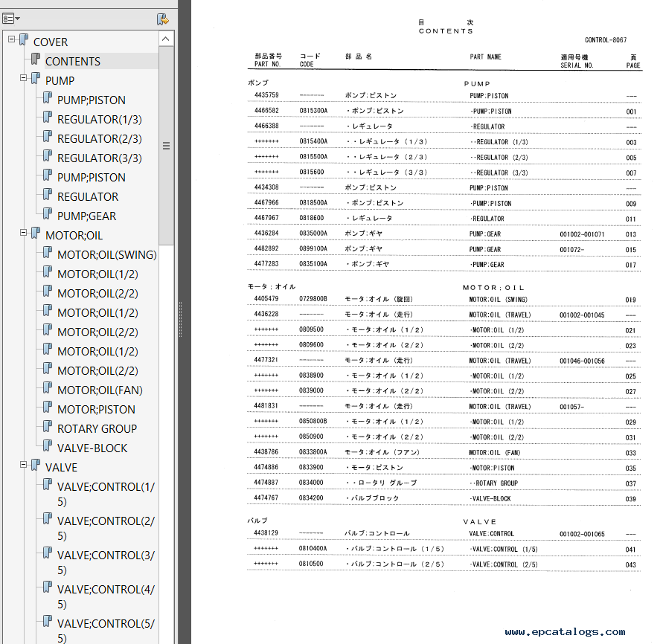
Task: Open the VALVE bookmark
Action: pos(61,468)
